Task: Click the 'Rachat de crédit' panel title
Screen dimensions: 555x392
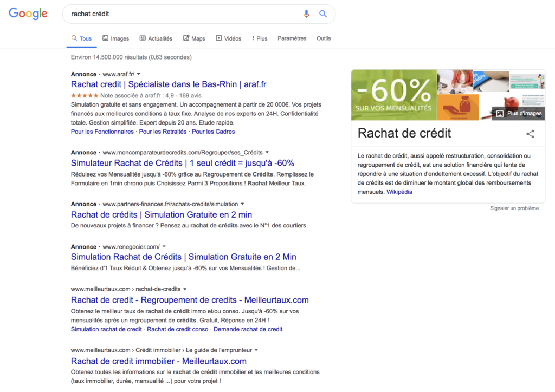Action: (404, 133)
